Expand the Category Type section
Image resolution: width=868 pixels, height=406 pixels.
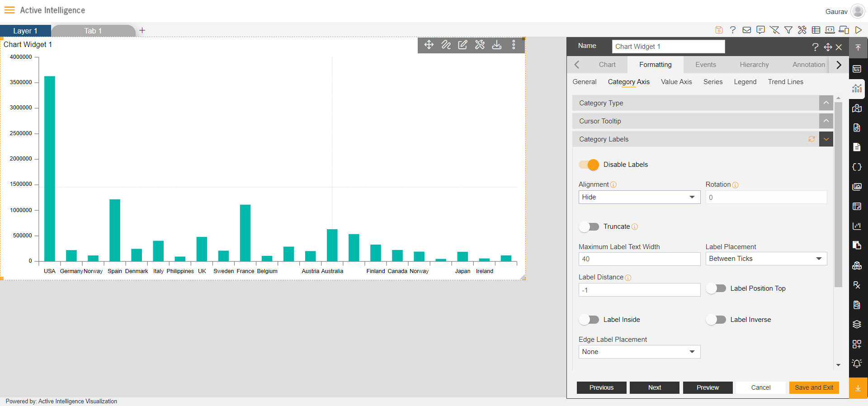point(826,103)
